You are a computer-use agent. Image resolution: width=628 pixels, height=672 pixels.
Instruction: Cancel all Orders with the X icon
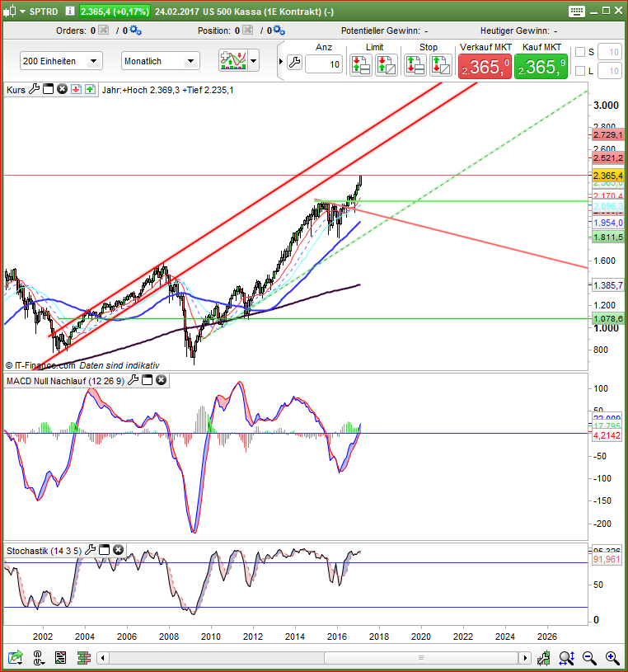pyautogui.click(x=103, y=30)
